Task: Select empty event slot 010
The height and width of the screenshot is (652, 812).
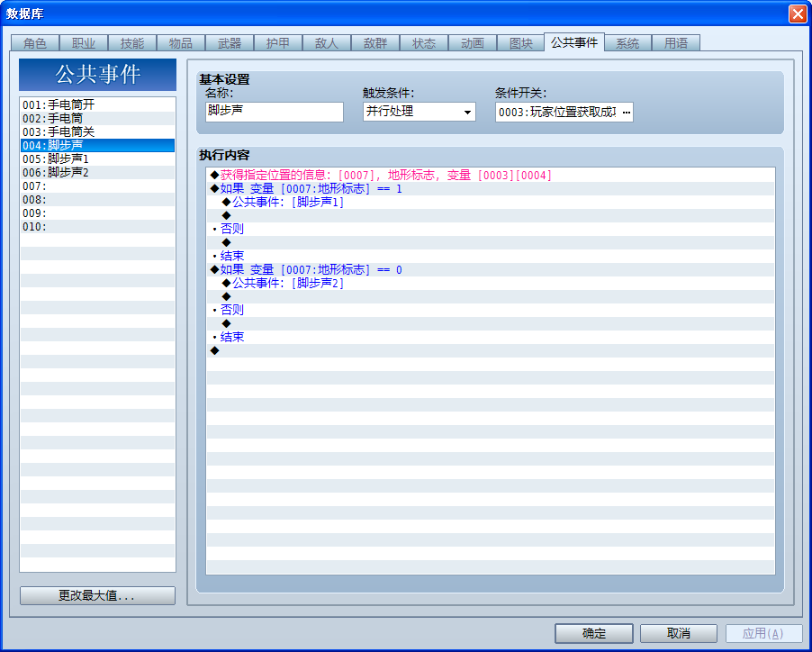Action: pyautogui.click(x=97, y=226)
